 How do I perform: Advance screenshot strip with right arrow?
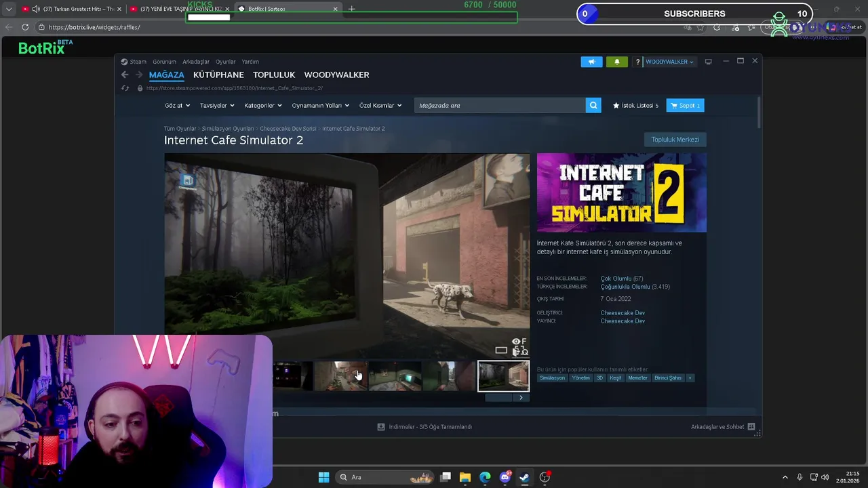(521, 398)
